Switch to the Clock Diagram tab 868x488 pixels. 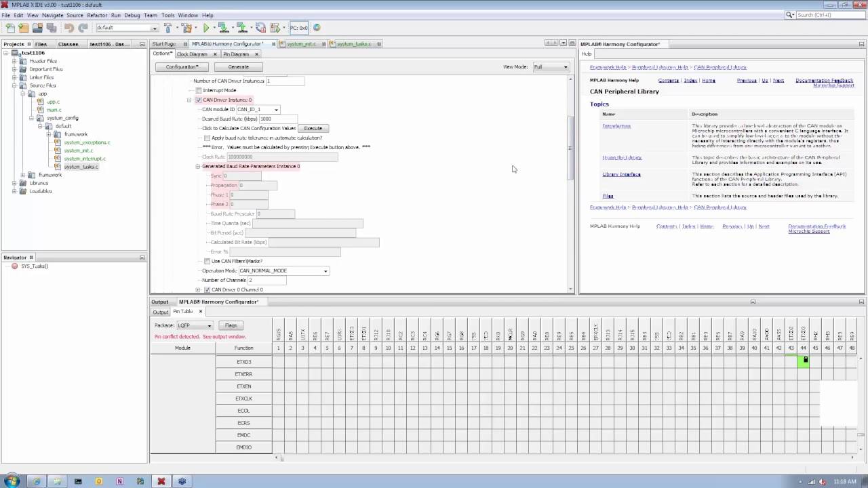click(192, 54)
